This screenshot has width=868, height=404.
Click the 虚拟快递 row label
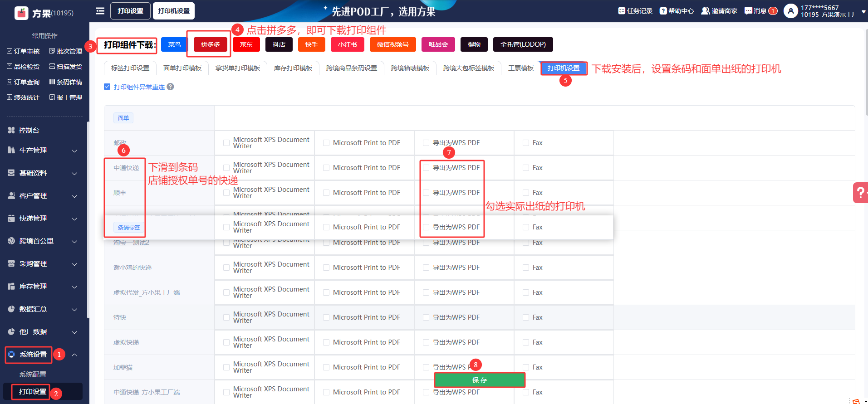126,342
